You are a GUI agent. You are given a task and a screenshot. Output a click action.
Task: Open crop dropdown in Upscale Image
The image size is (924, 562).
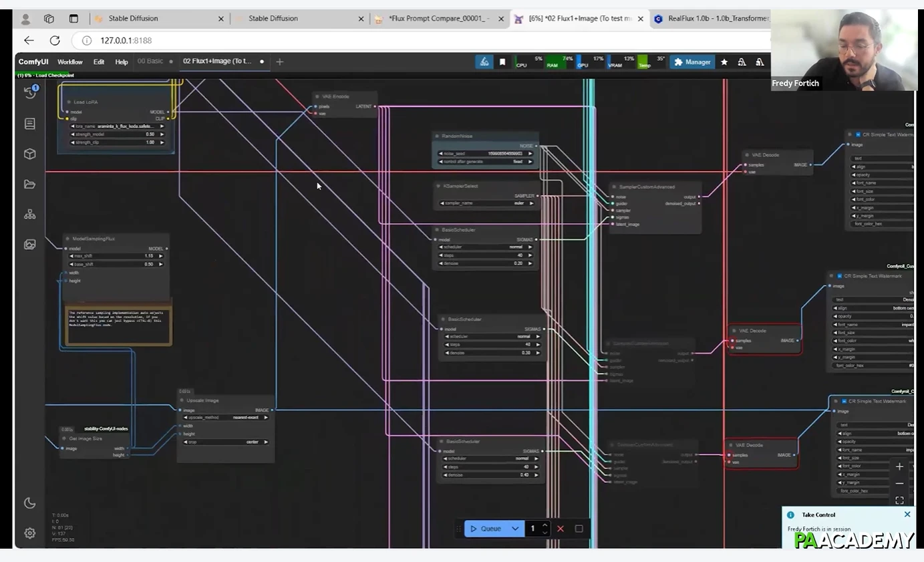[226, 442]
